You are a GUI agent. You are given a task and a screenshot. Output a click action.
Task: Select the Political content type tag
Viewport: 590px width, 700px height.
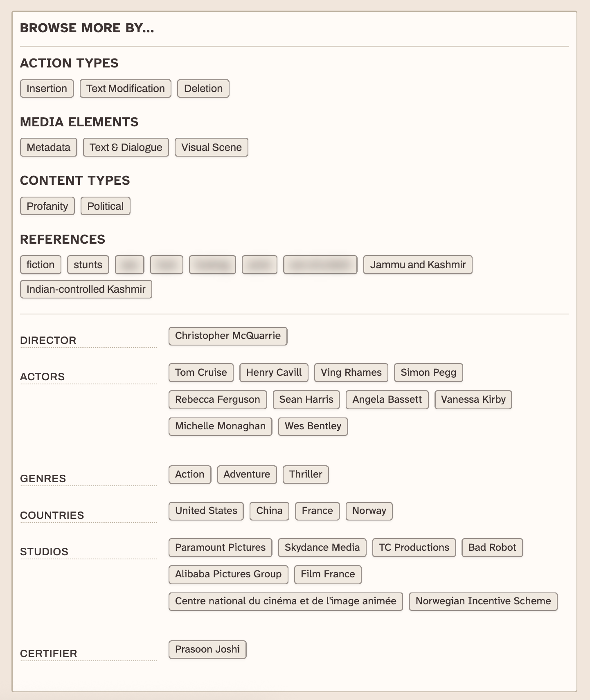click(105, 206)
